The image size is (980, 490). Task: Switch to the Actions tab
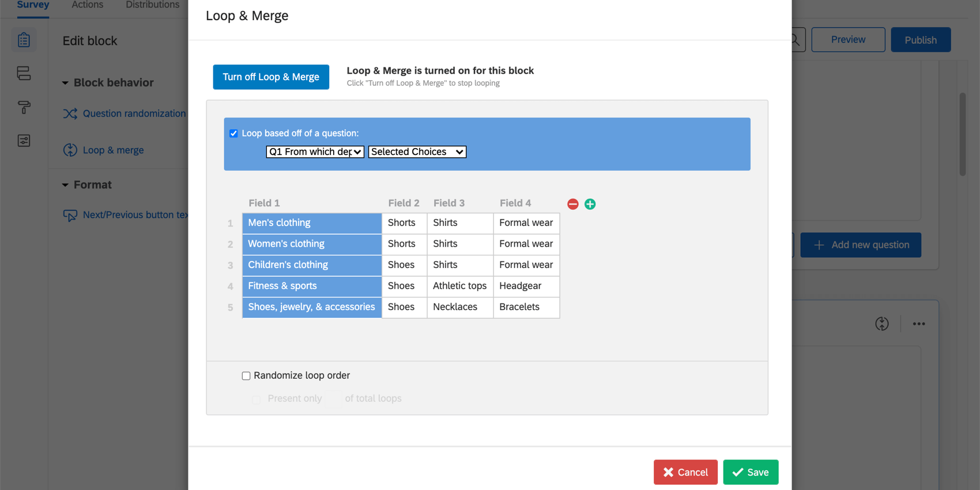[88, 5]
